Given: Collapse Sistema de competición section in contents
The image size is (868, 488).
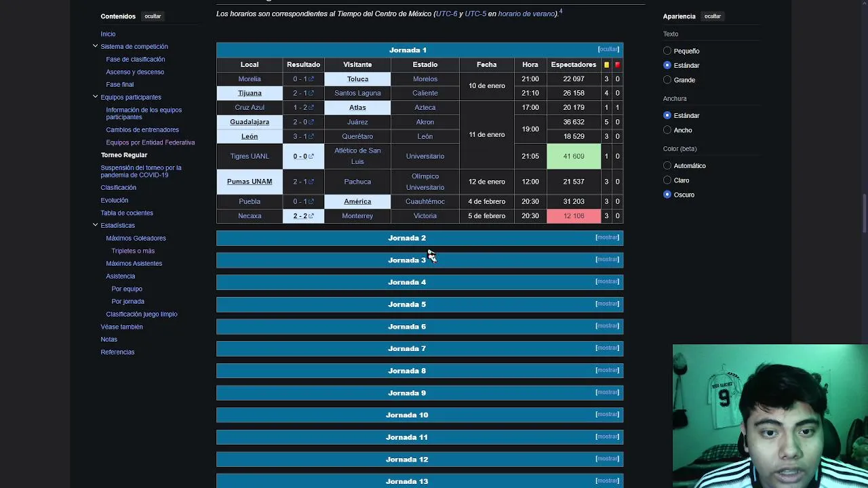Looking at the screenshot, I should click(x=95, y=46).
